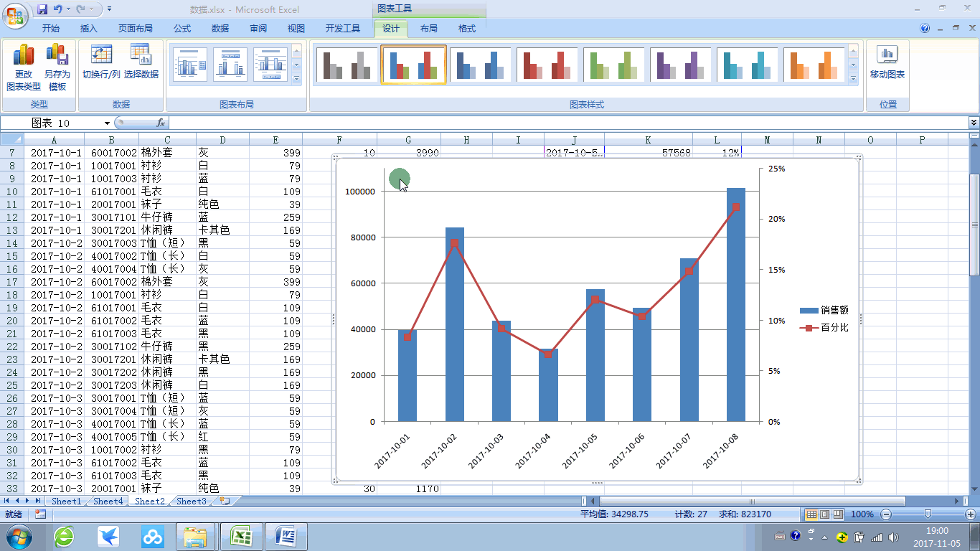Go to the last sheet tab arrow
The image size is (980, 551).
coord(38,501)
